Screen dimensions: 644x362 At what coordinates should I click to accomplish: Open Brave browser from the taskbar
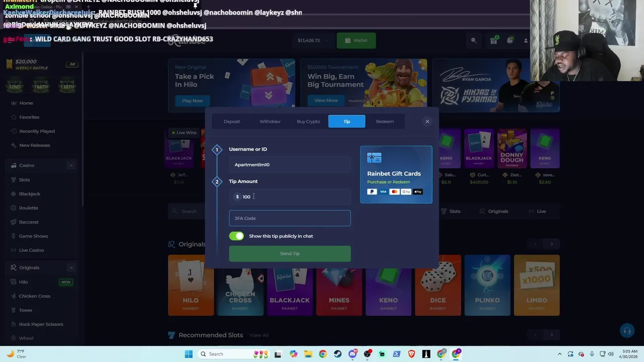click(412, 354)
